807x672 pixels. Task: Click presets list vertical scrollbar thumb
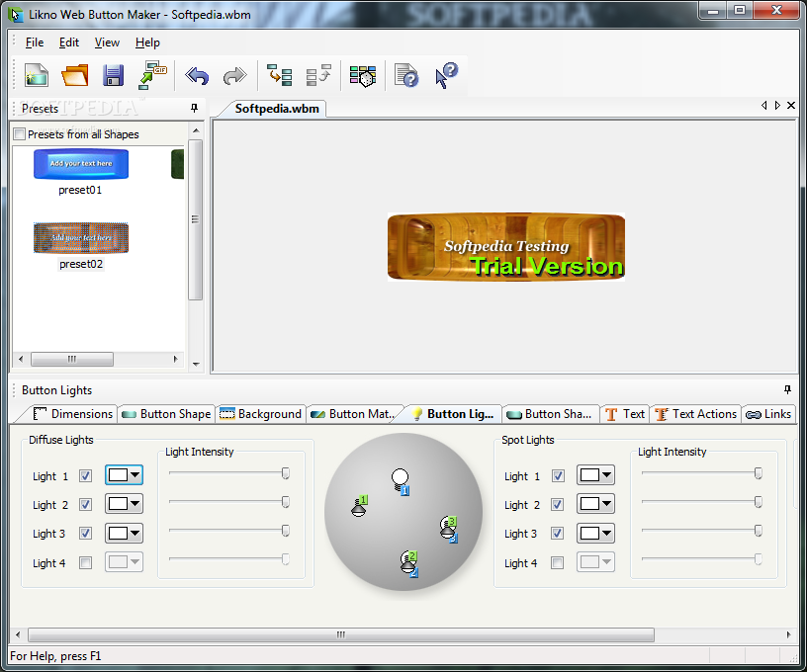pyautogui.click(x=195, y=219)
